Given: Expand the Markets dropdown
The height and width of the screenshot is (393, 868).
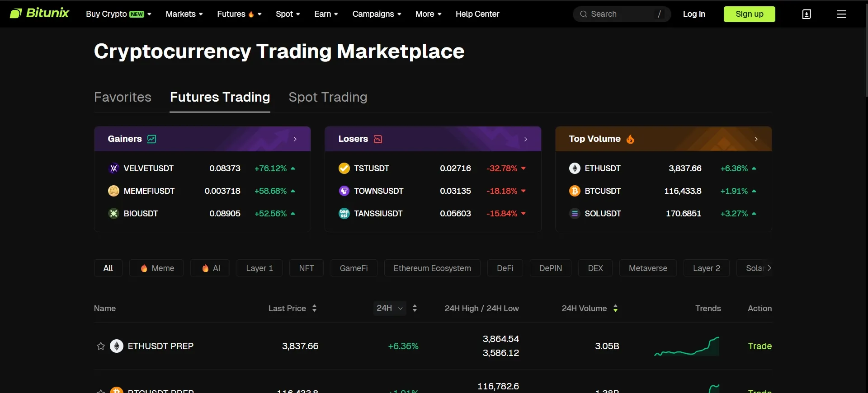Looking at the screenshot, I should 184,14.
